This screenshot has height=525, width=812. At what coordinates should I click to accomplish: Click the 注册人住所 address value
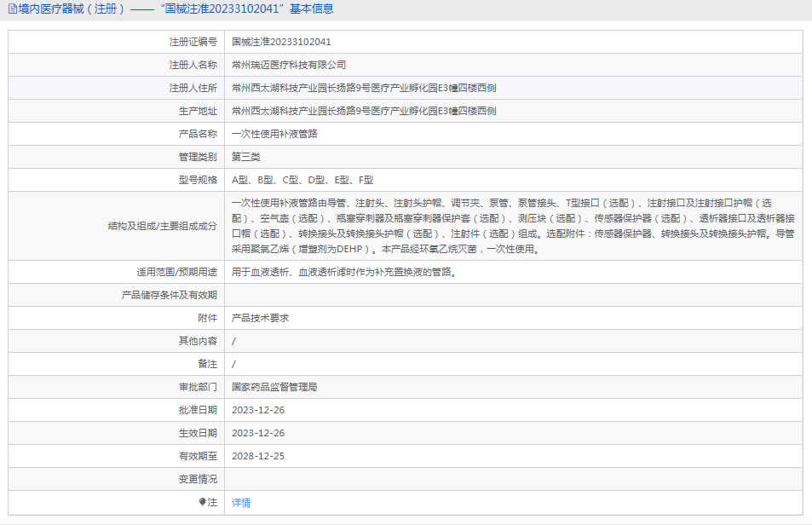click(364, 88)
